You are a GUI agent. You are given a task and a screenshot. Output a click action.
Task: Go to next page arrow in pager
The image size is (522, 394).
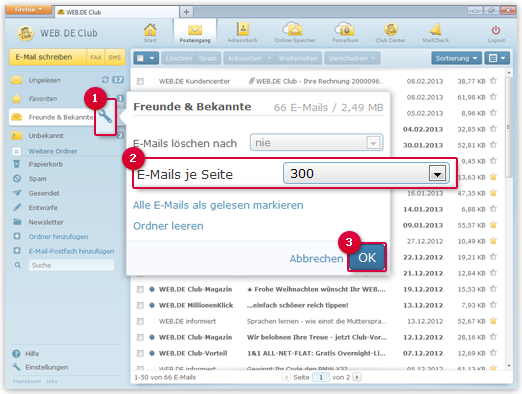357,377
